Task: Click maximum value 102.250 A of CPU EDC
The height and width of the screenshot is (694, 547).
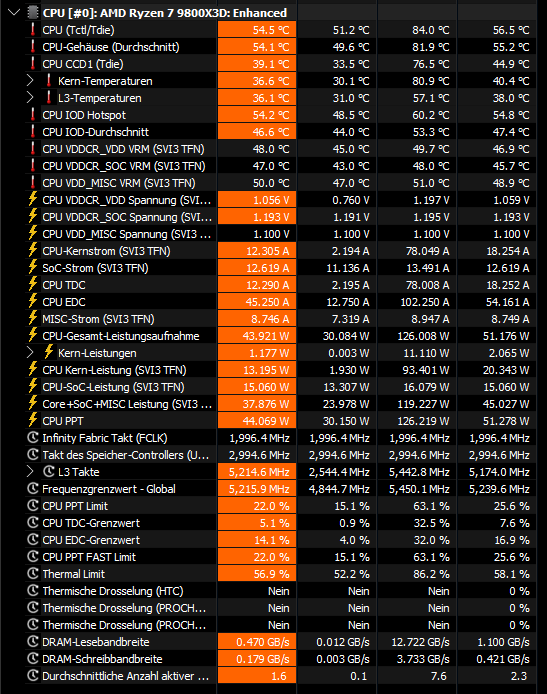Action: pos(424,302)
